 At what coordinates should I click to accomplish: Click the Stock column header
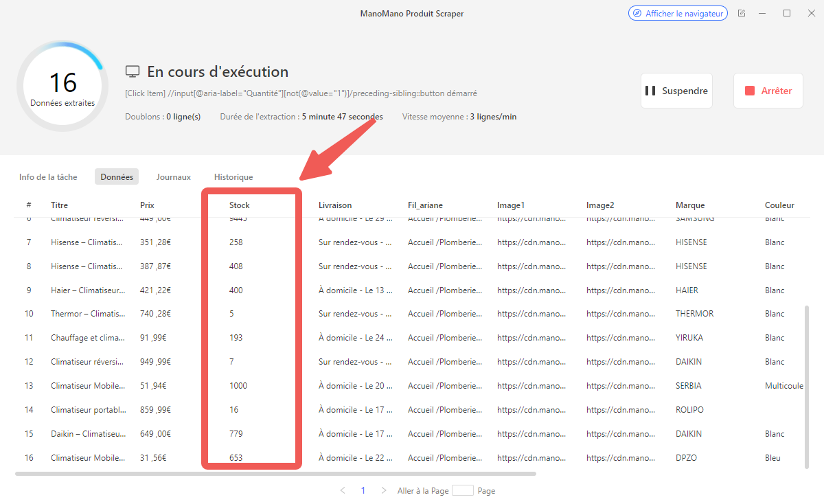coord(240,205)
